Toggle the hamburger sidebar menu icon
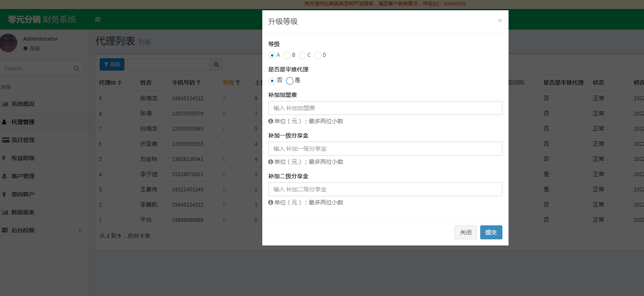The height and width of the screenshot is (296, 644). pos(98,19)
